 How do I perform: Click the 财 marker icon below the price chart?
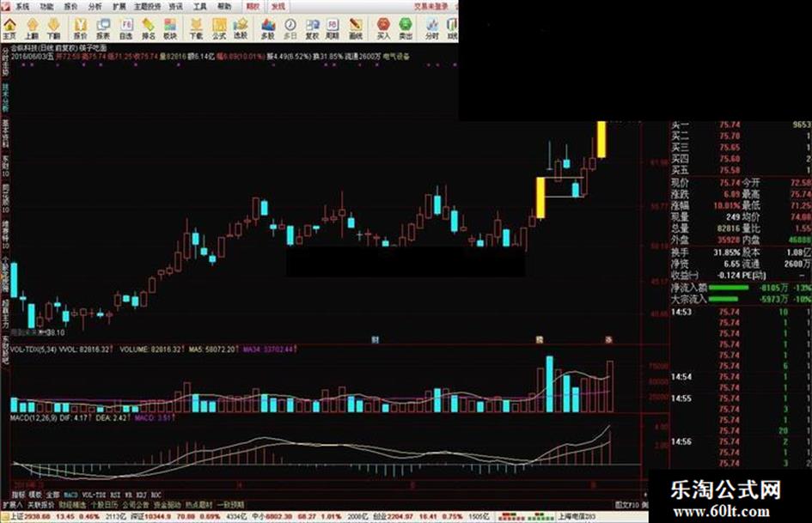click(375, 340)
